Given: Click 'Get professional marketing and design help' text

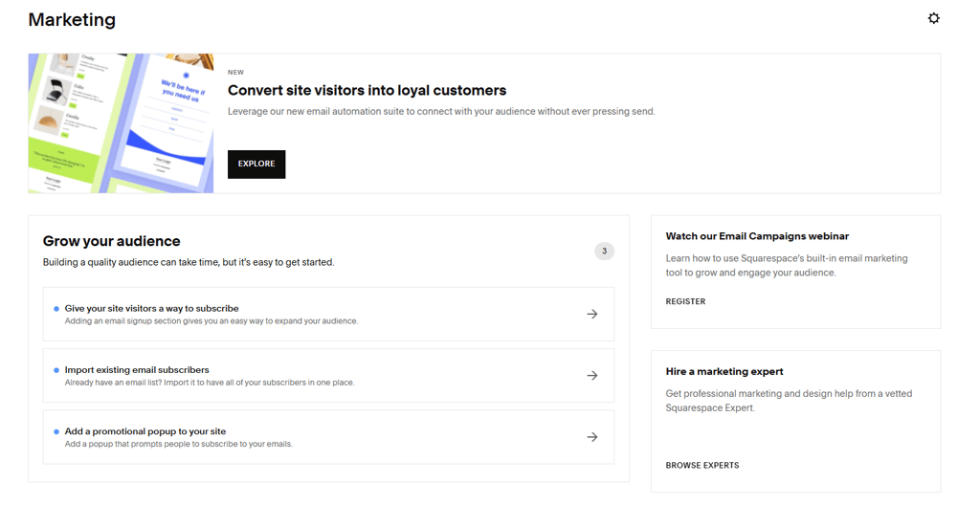Looking at the screenshot, I should pyautogui.click(x=789, y=401).
